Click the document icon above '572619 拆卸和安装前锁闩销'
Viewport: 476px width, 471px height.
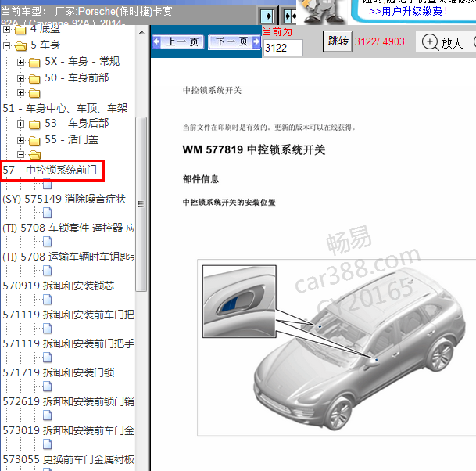[48, 387]
